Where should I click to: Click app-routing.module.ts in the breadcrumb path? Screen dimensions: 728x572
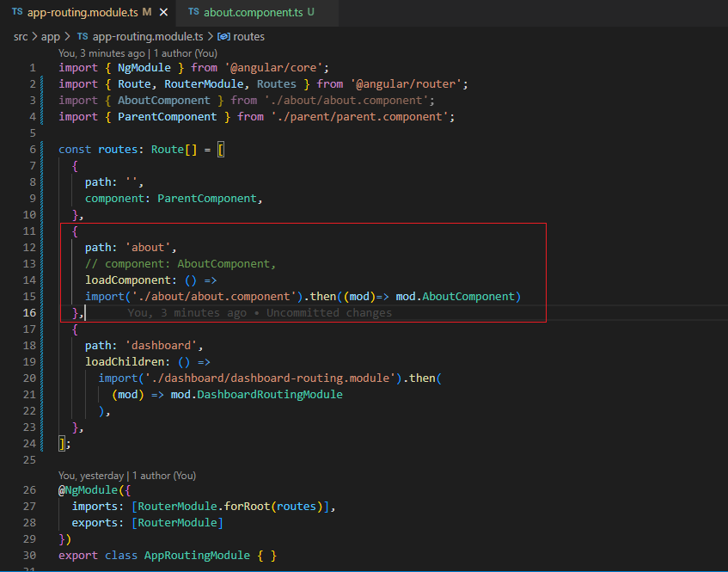[x=147, y=37]
